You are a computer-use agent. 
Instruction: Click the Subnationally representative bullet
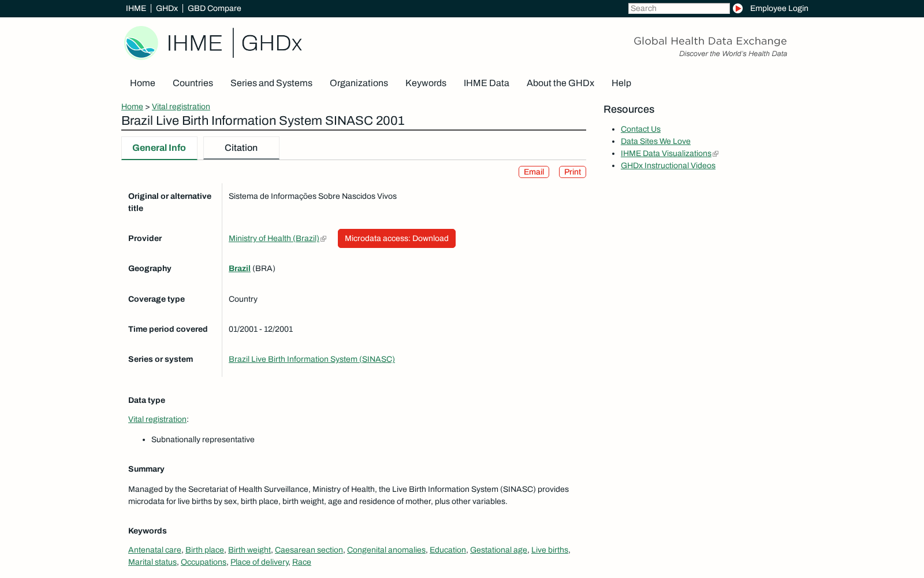[203, 440]
